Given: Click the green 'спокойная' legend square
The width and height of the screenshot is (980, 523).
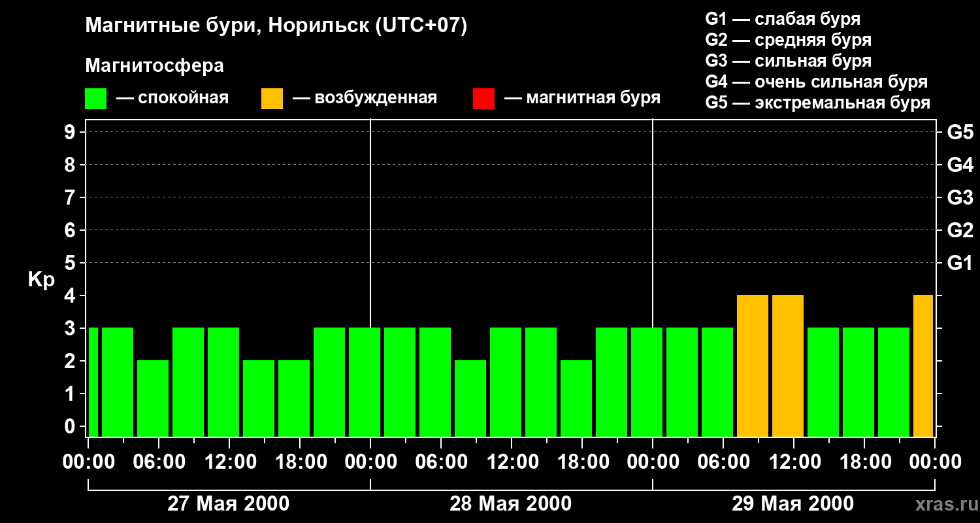Looking at the screenshot, I should pos(95,99).
